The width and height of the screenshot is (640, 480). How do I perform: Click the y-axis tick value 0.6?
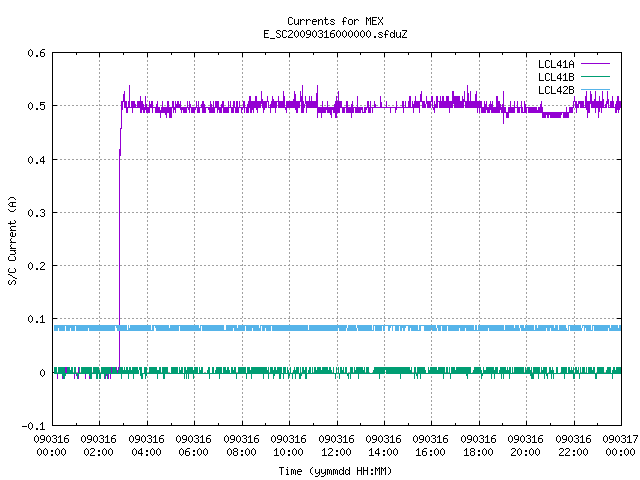[x=36, y=53]
